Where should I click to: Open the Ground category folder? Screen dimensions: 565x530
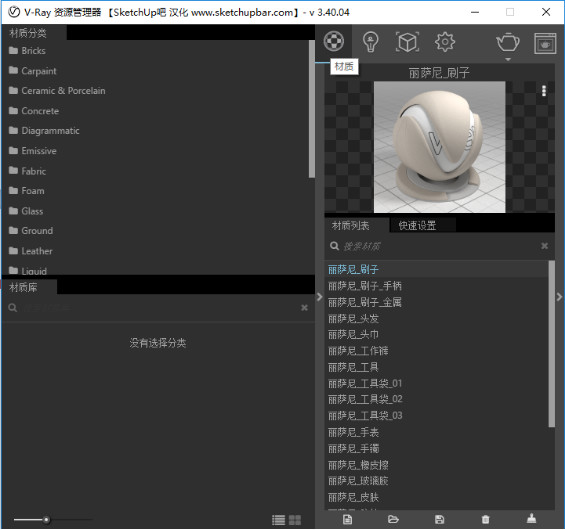click(31, 231)
